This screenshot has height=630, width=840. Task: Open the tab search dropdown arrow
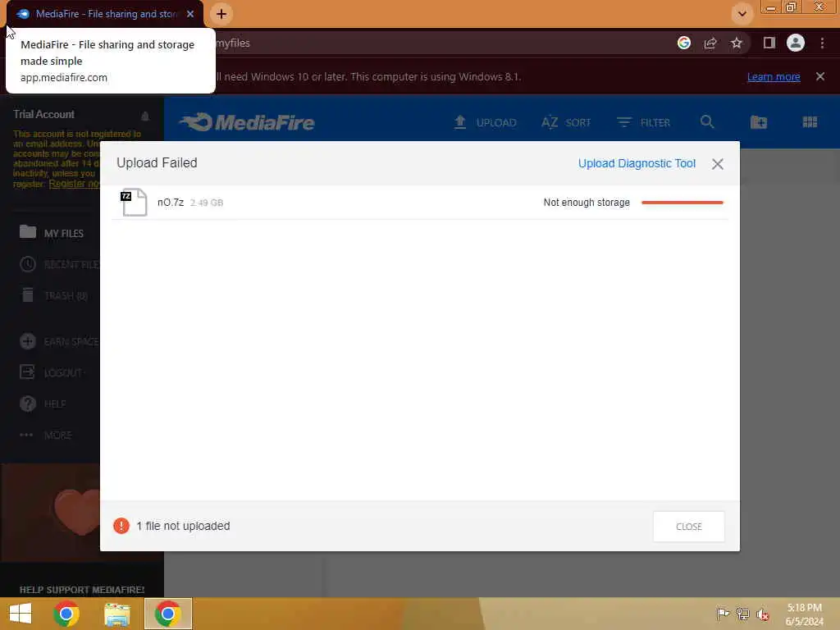[x=742, y=14]
